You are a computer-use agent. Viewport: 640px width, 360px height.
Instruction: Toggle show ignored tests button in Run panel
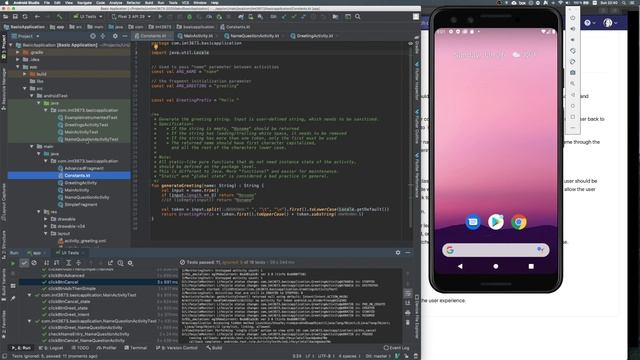pyautogui.click(x=34, y=263)
